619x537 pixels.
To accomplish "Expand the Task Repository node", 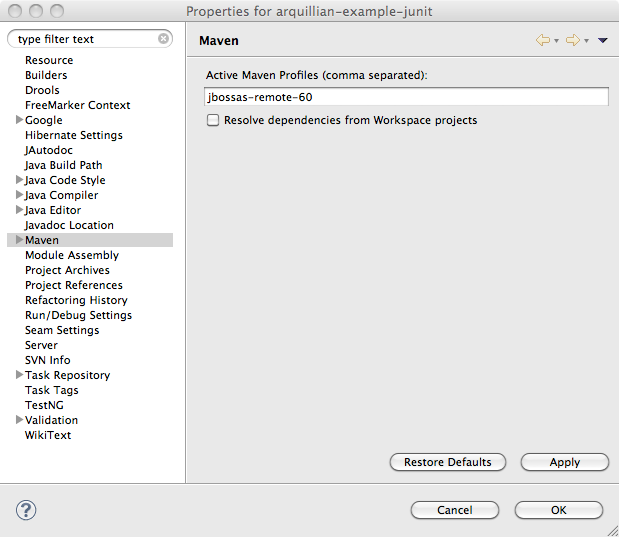I will pos(19,375).
